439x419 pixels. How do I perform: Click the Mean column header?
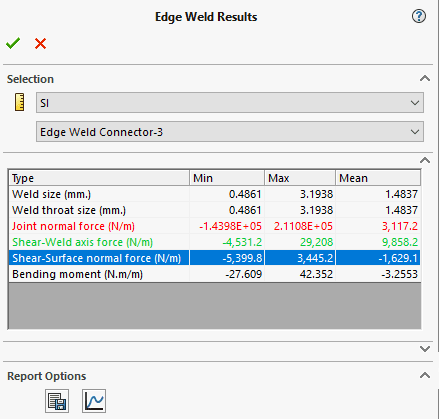[378, 178]
